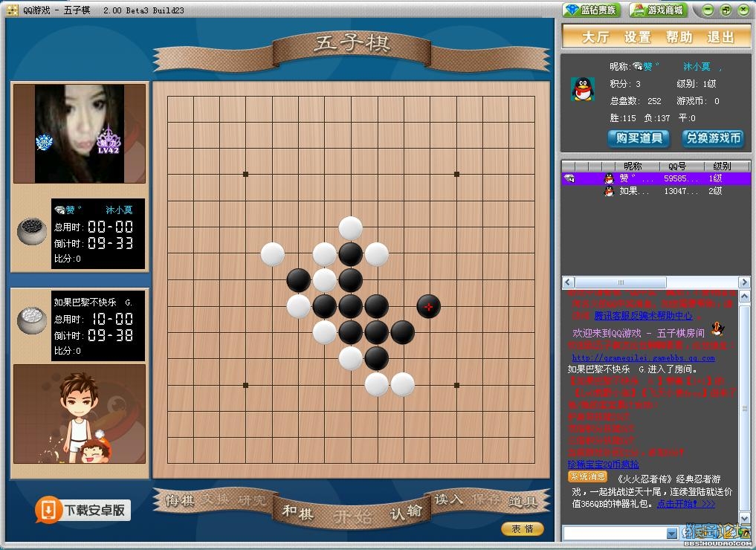Click the player list horizontal scrollbar thumb
756x550 pixels.
coord(621,282)
